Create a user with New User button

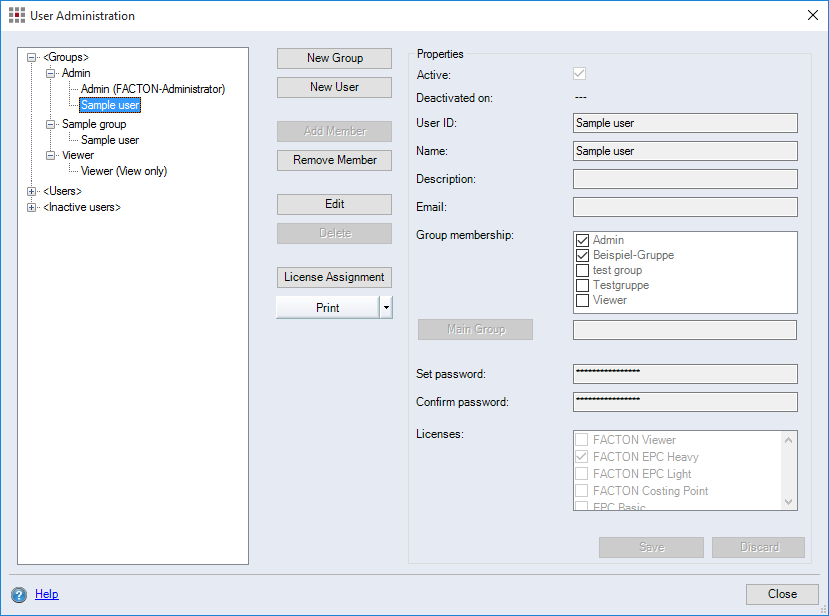(x=334, y=87)
